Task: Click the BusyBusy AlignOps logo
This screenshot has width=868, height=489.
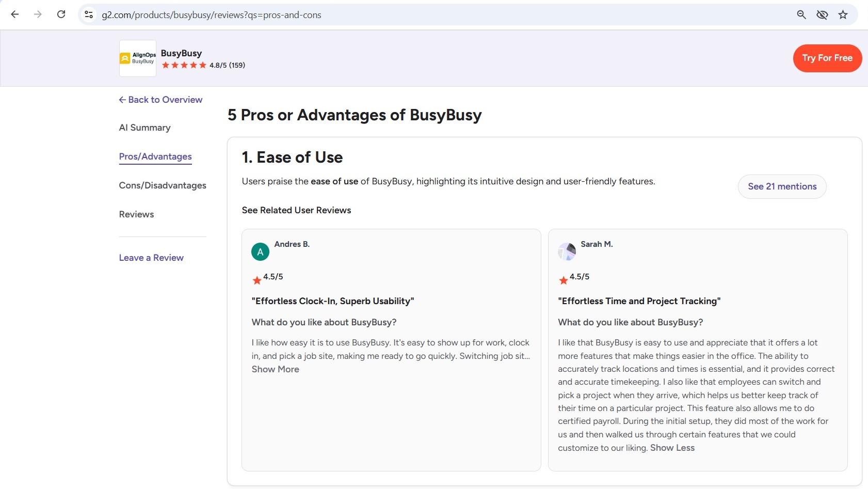Action: (x=138, y=58)
